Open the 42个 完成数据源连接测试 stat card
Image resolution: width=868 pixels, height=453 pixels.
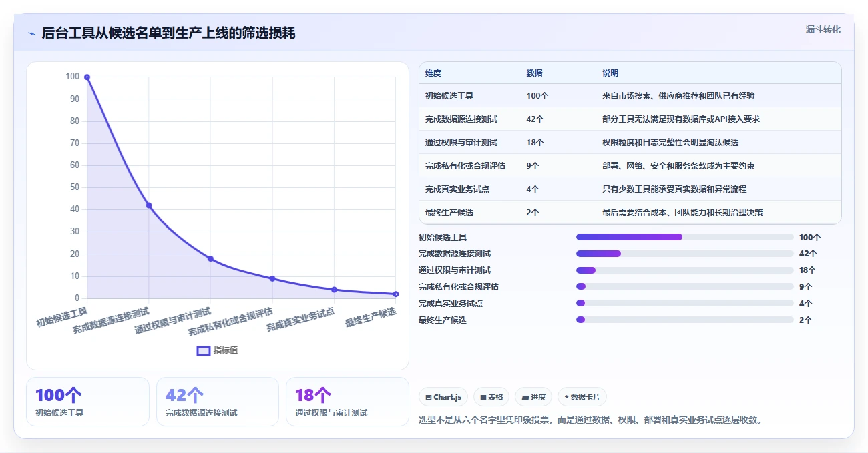[218, 402]
